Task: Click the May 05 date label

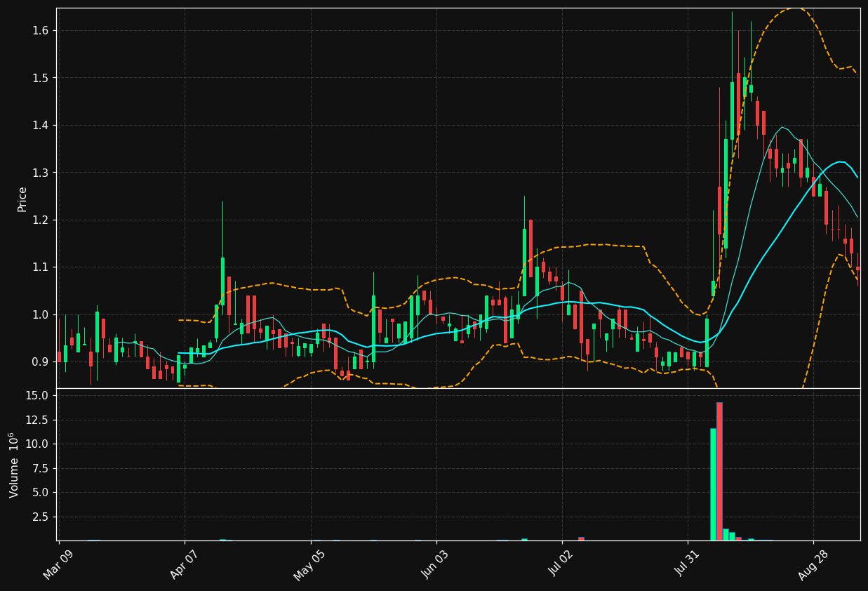Action: click(310, 565)
